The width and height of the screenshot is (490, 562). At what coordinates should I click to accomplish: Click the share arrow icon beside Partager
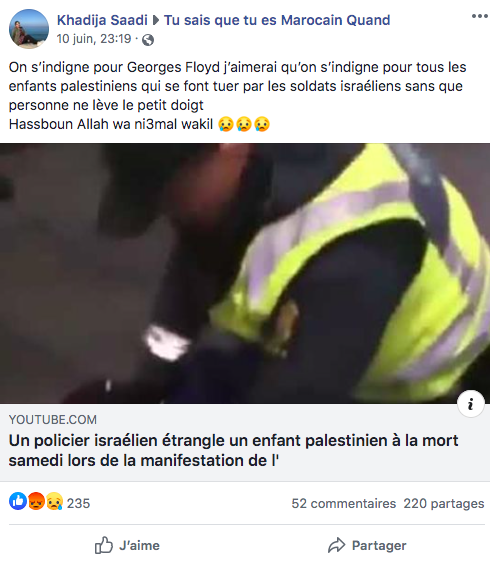click(337, 545)
